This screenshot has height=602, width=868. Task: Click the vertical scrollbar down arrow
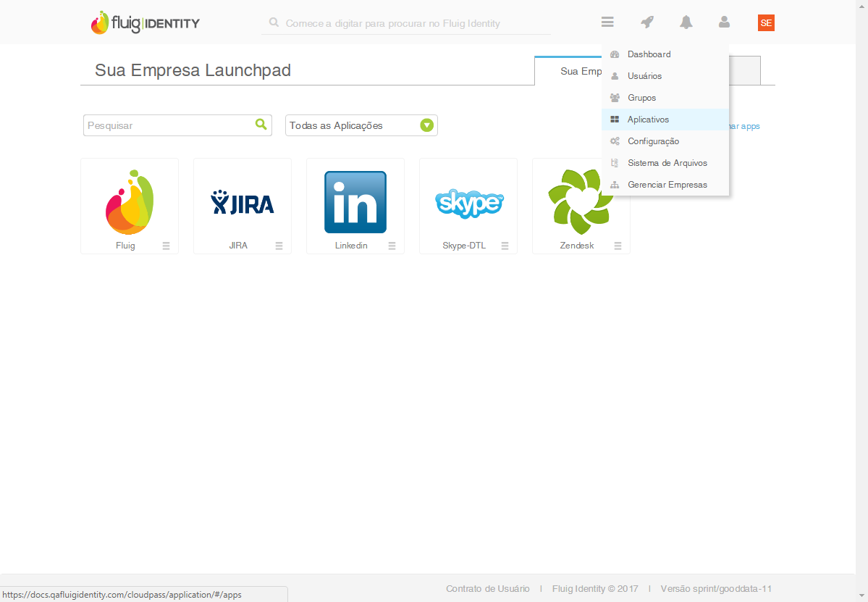pos(862,596)
